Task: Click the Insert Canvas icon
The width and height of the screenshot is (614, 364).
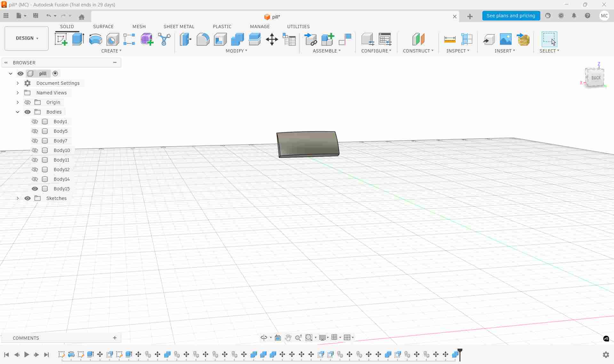Action: [x=506, y=39]
